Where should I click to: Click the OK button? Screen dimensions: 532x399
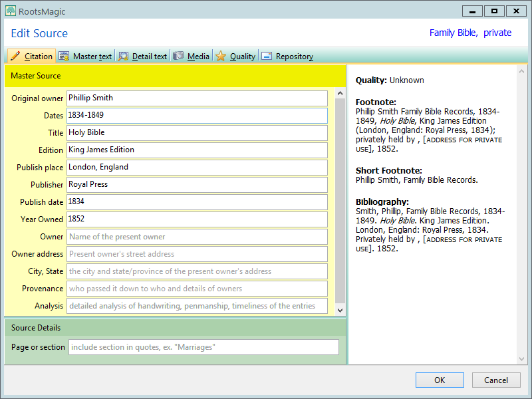tap(440, 380)
